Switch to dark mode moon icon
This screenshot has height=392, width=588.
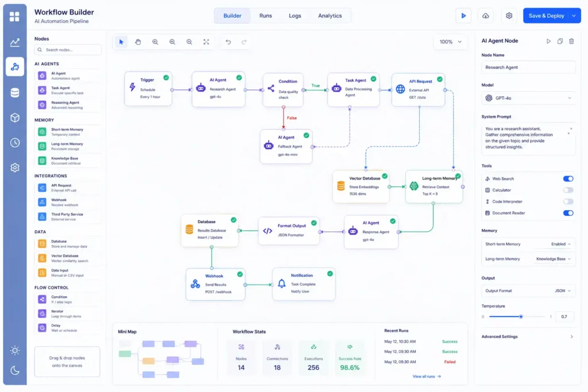pyautogui.click(x=15, y=371)
